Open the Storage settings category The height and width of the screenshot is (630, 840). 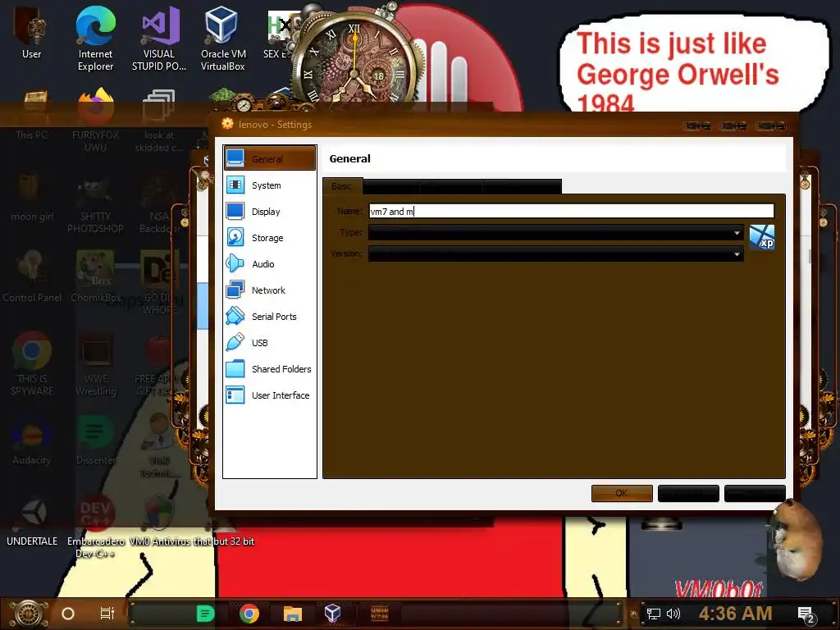[269, 238]
